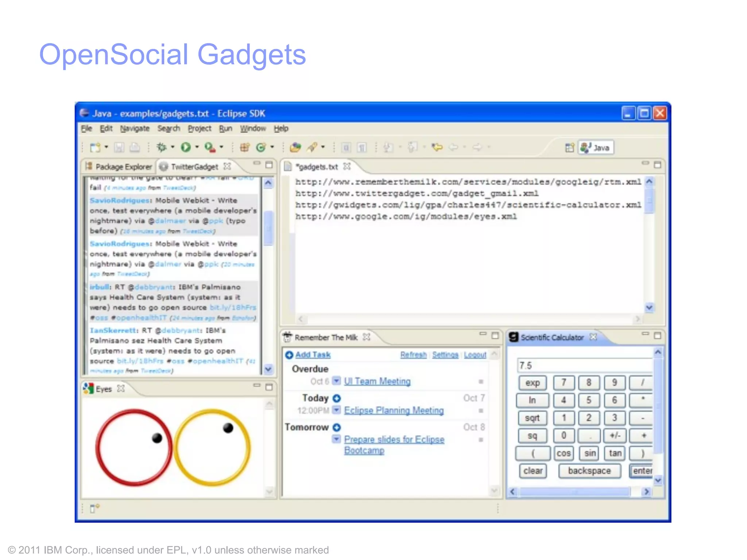This screenshot has width=747, height=560.
Task: Click the Open Type toolbar icon
Action: tap(295, 147)
